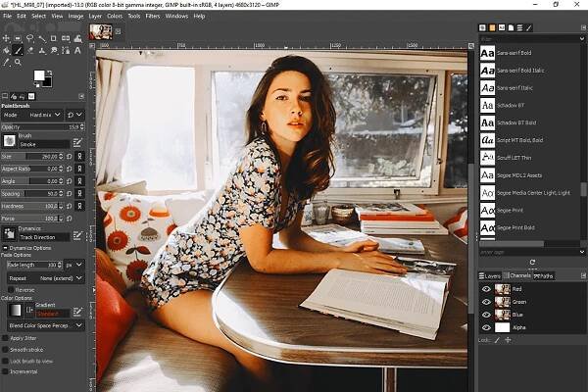Select the Color Picker eyedropper tool
Screen dimensions: 588x392
click(x=6, y=62)
